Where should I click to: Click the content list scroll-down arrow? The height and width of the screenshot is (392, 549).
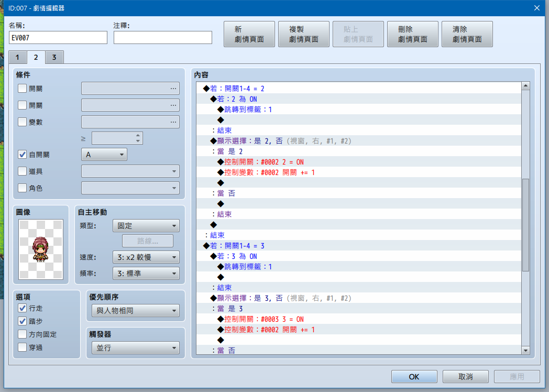point(525,350)
